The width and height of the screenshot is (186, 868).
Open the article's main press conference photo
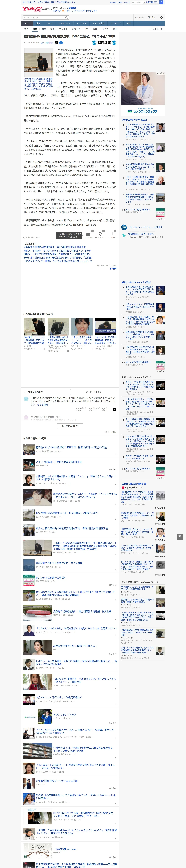pos(39,62)
